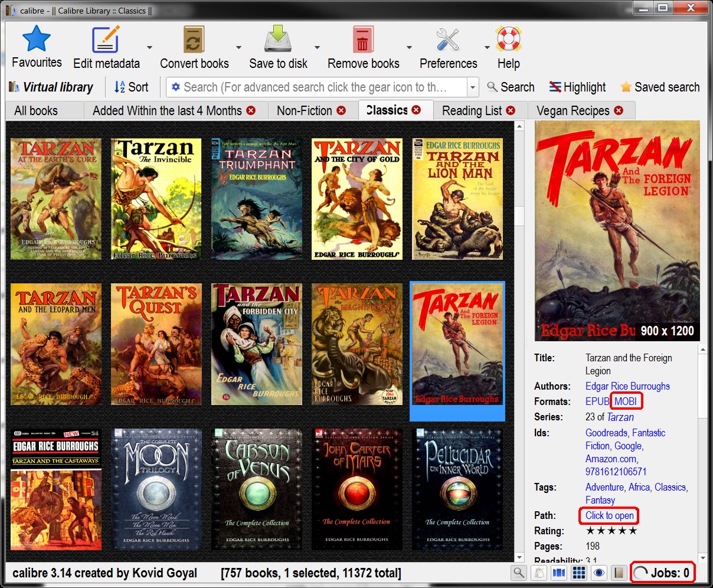This screenshot has height=588, width=713.
Task: Open the EPUB format link
Action: (x=597, y=401)
